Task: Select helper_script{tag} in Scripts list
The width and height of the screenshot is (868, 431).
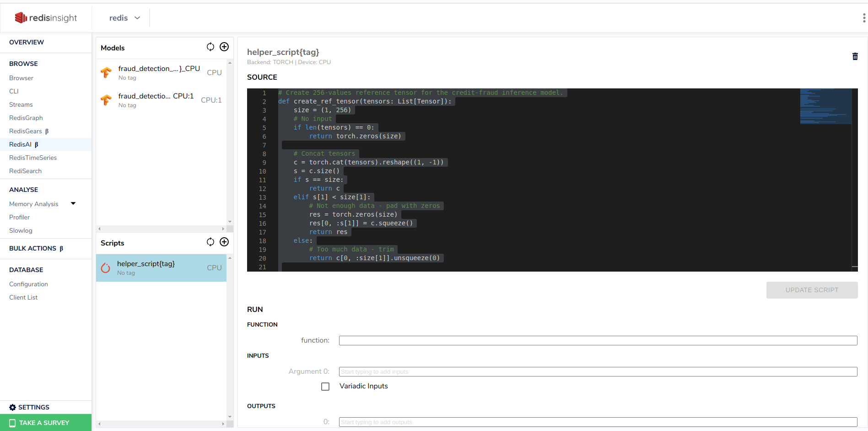Action: coord(161,268)
